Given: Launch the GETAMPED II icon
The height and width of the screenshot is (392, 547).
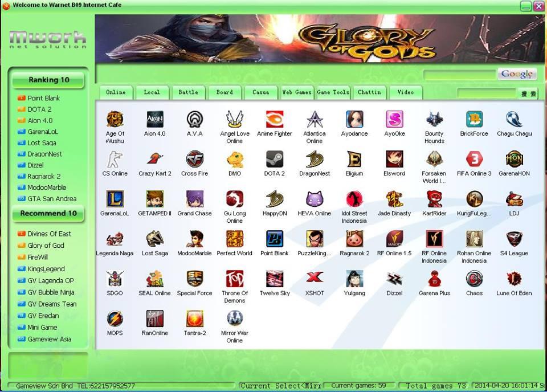Looking at the screenshot, I should [x=154, y=199].
